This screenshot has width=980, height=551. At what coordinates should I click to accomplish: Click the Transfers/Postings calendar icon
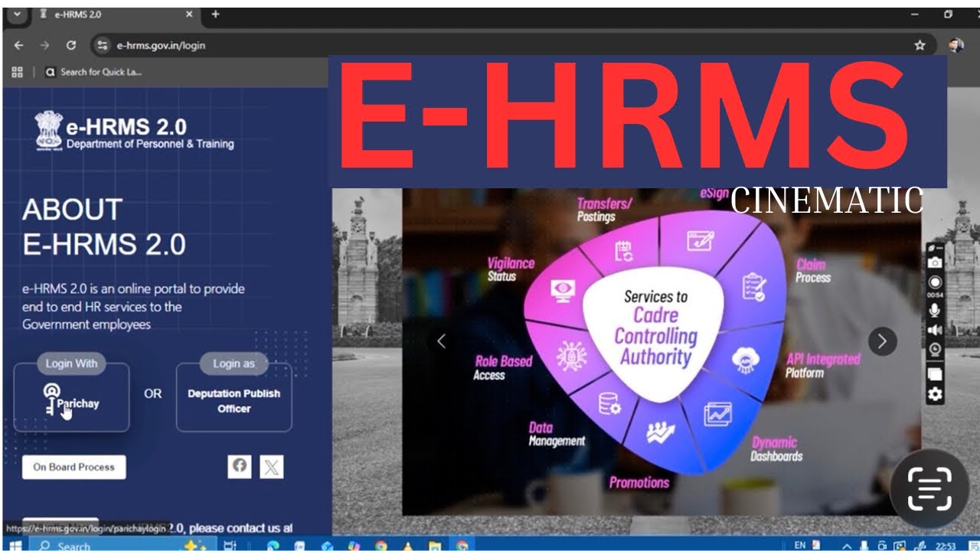pos(624,251)
